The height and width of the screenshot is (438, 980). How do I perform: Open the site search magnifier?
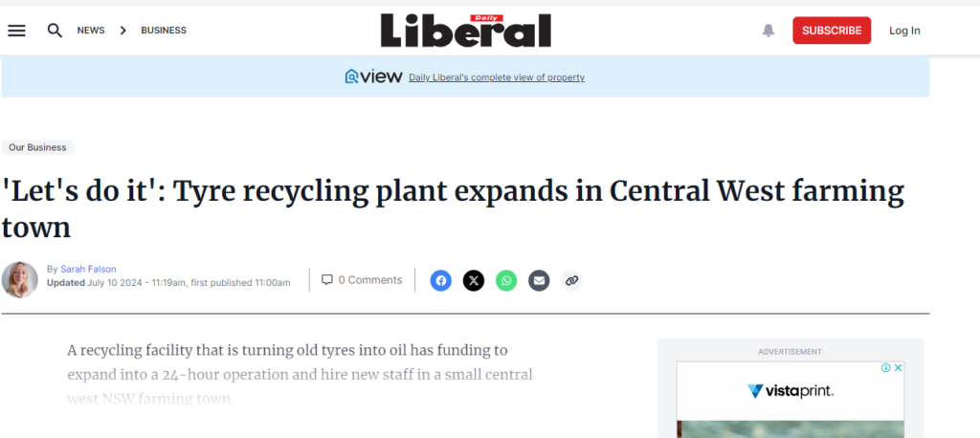pyautogui.click(x=55, y=31)
